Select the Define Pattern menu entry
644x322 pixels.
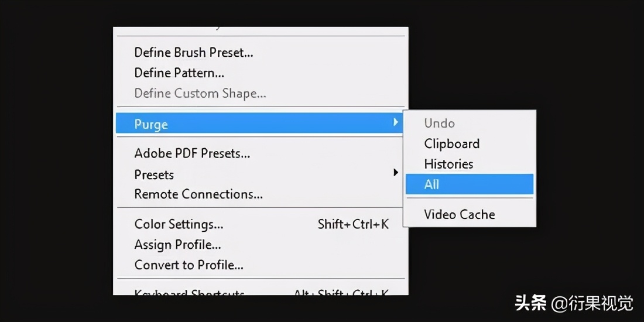click(x=179, y=73)
